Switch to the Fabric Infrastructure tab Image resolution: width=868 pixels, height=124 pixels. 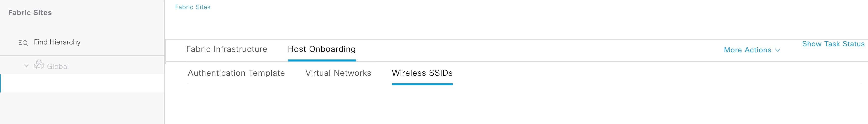coord(226,49)
